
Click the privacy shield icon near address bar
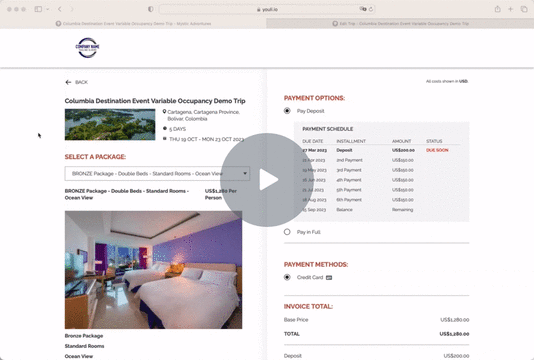pos(151,9)
